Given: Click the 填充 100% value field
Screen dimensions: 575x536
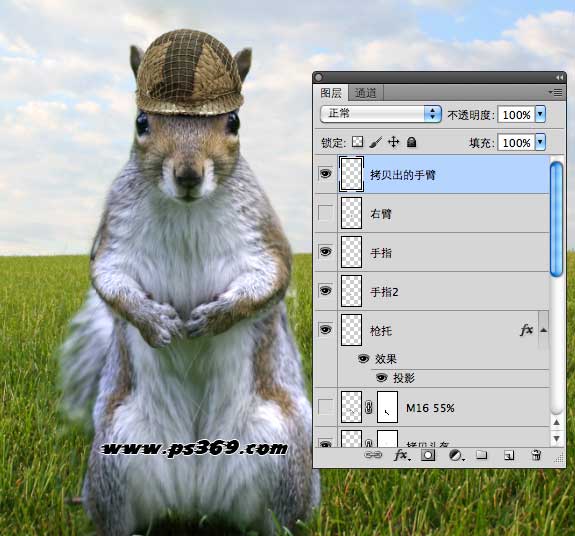Looking at the screenshot, I should pyautogui.click(x=516, y=143).
